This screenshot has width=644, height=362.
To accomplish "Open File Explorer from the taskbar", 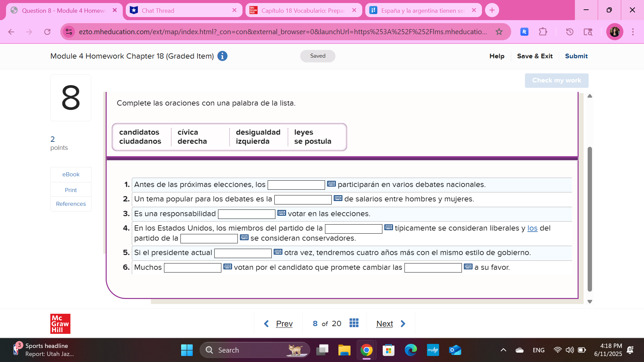I will pyautogui.click(x=344, y=350).
